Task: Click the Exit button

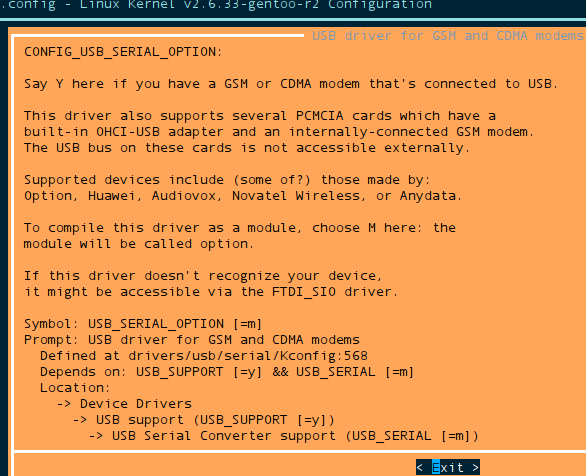Action: pos(448,467)
